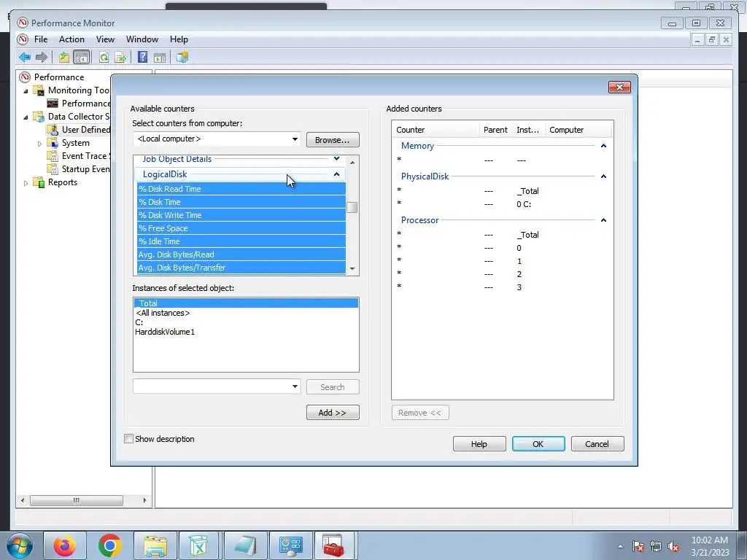Open the View menu
747x560 pixels.
105,39
